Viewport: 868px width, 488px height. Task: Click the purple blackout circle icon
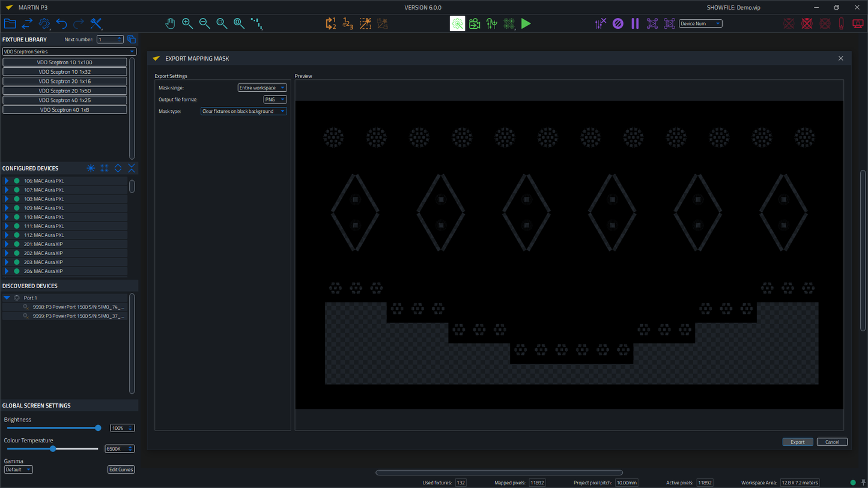pyautogui.click(x=618, y=23)
